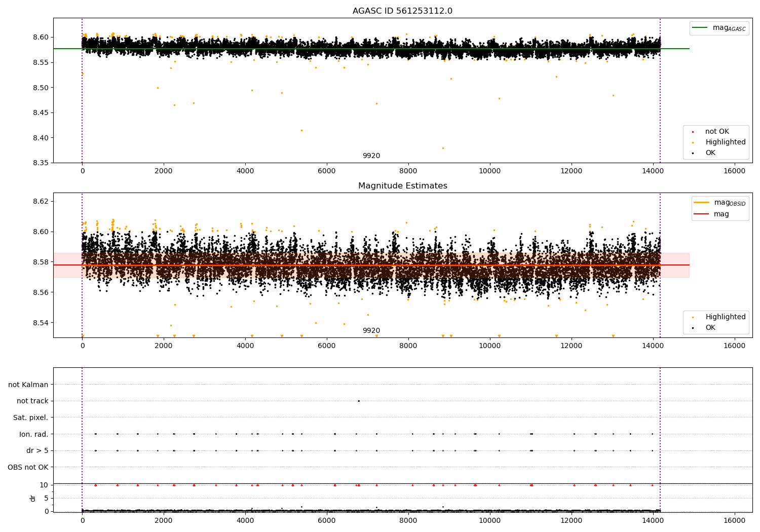Click the 'not track' row label
This screenshot has width=760, height=532.
tap(32, 401)
